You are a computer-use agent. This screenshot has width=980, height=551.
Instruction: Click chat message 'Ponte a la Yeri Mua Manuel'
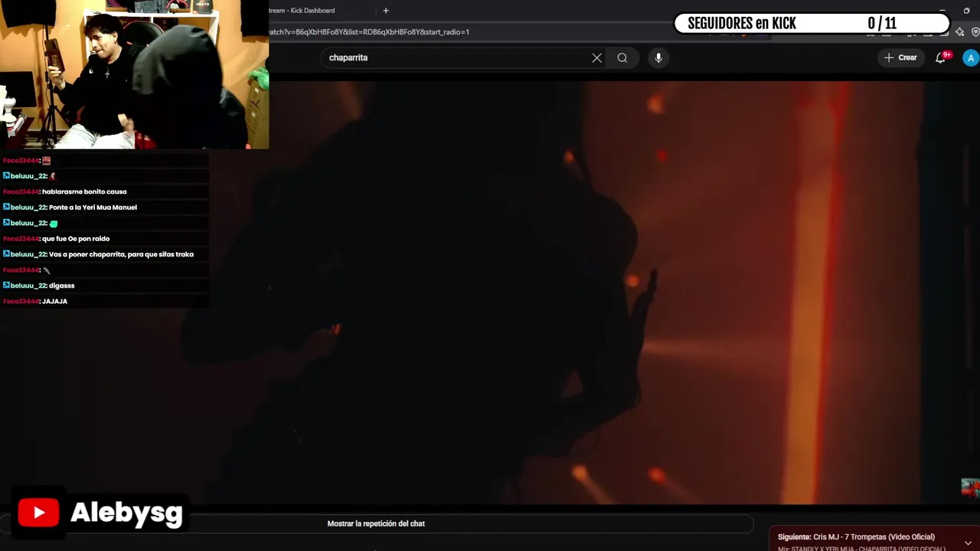click(93, 207)
